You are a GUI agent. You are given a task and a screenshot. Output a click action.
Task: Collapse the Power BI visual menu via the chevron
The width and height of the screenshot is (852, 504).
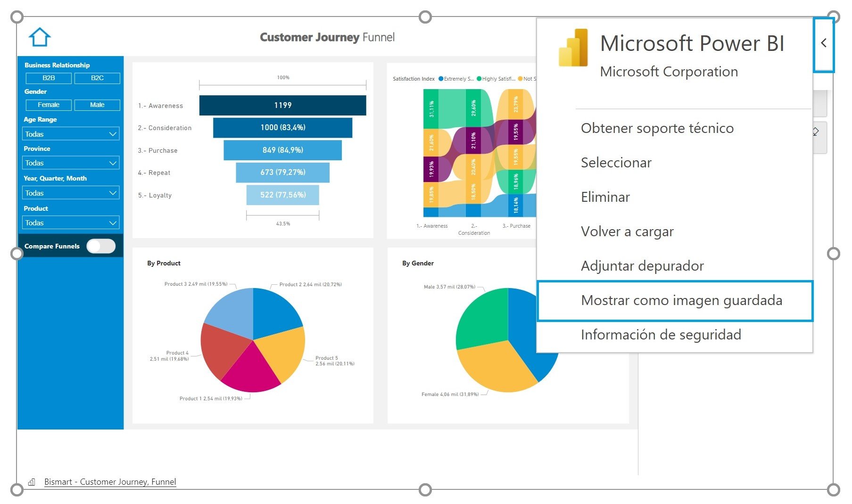(824, 43)
